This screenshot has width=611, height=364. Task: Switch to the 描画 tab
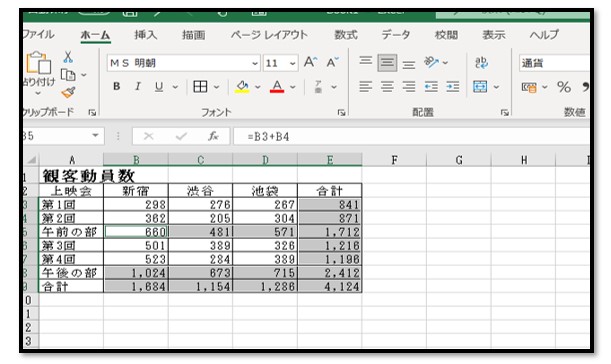(194, 35)
